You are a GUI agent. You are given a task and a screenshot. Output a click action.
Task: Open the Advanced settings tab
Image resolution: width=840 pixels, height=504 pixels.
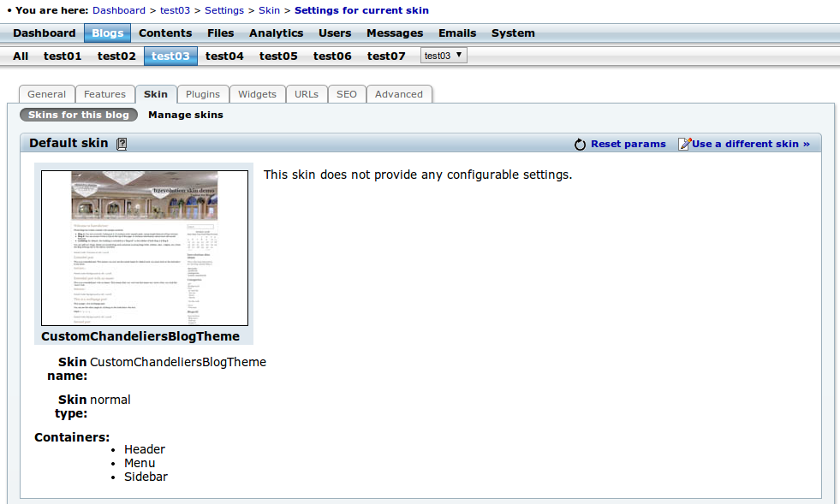[x=399, y=94]
